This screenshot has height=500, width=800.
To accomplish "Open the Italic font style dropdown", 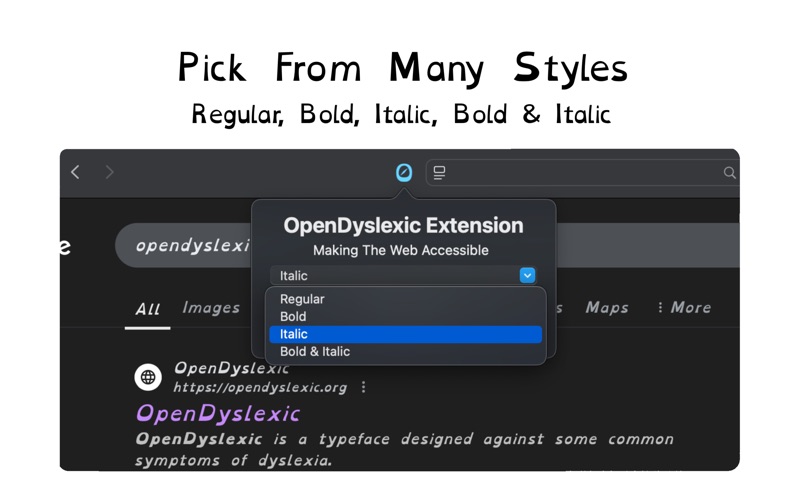I will (403, 276).
